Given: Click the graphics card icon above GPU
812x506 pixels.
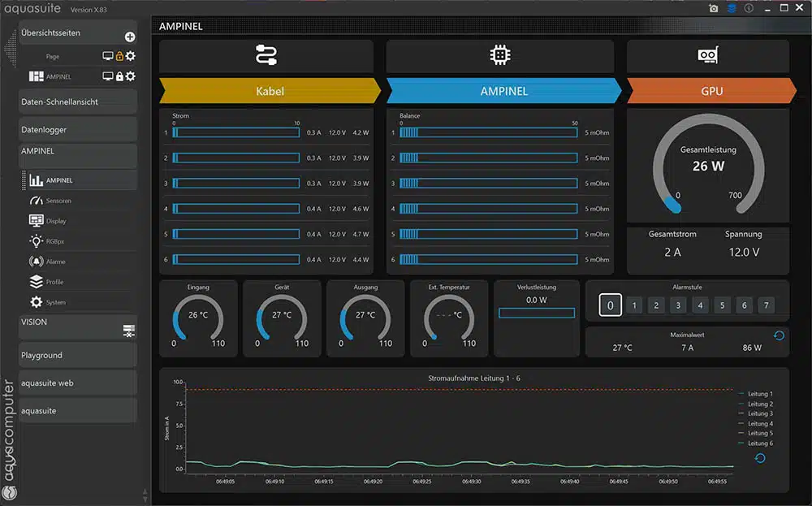Looking at the screenshot, I should (x=708, y=55).
